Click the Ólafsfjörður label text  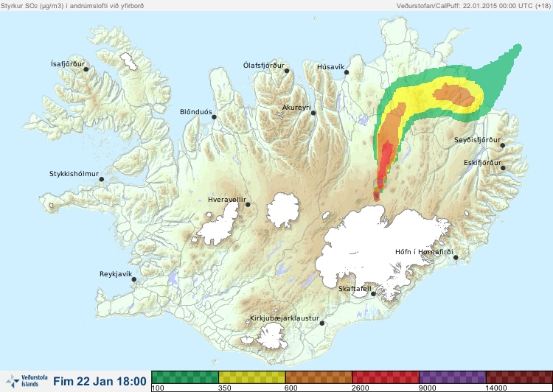coord(264,66)
